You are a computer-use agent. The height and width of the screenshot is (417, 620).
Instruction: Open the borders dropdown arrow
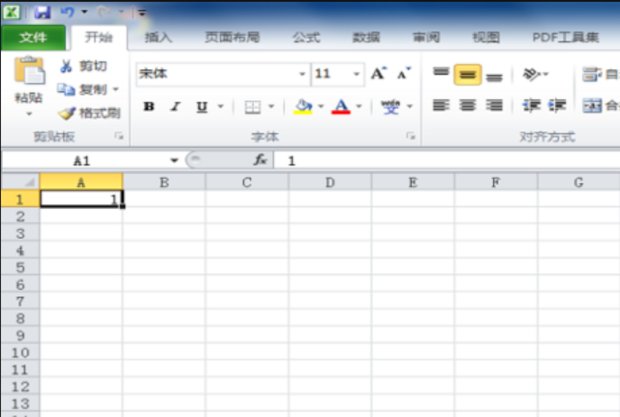271,106
